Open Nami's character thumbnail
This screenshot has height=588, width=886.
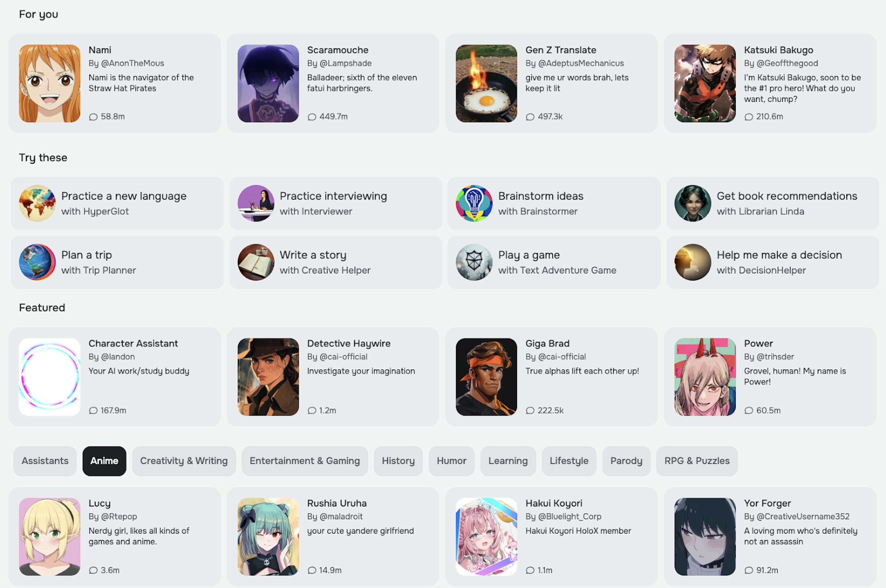50,83
